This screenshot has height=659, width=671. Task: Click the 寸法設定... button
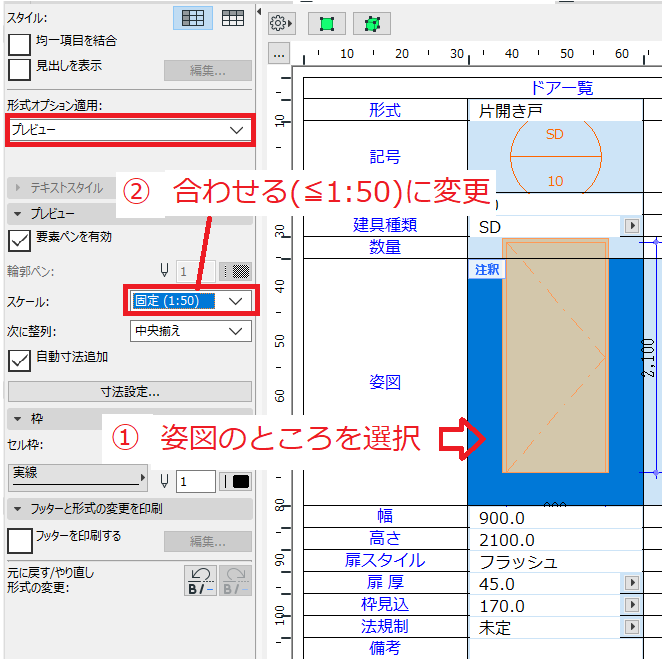tap(130, 391)
